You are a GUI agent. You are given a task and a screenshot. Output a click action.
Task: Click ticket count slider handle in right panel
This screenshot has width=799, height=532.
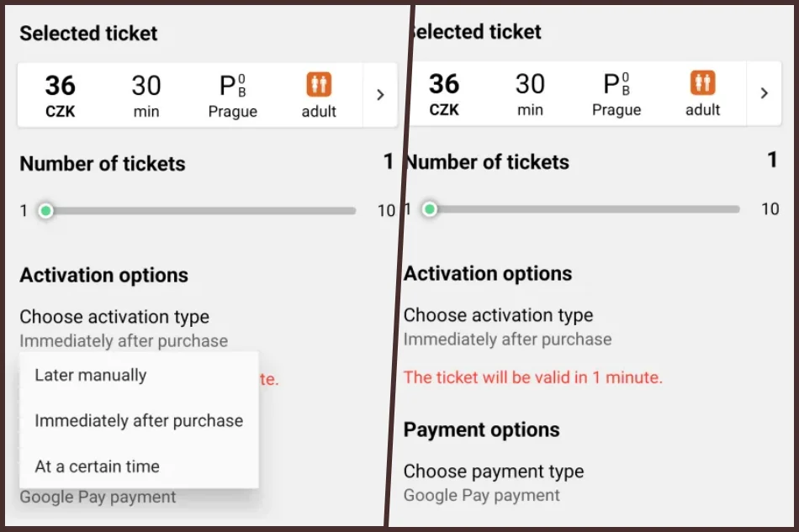pyautogui.click(x=430, y=209)
